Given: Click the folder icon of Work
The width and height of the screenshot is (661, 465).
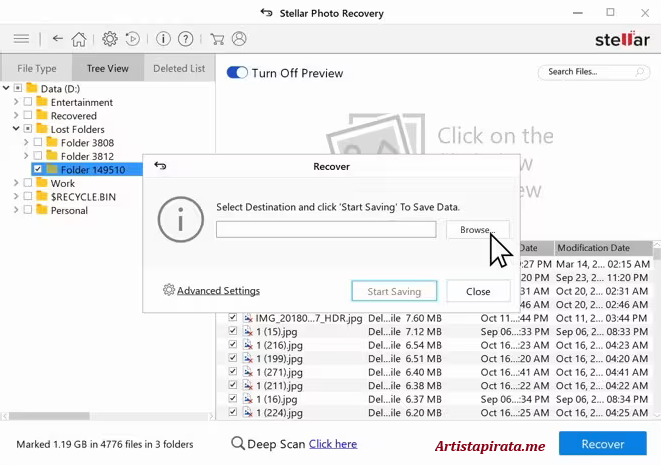Looking at the screenshot, I should coord(42,183).
